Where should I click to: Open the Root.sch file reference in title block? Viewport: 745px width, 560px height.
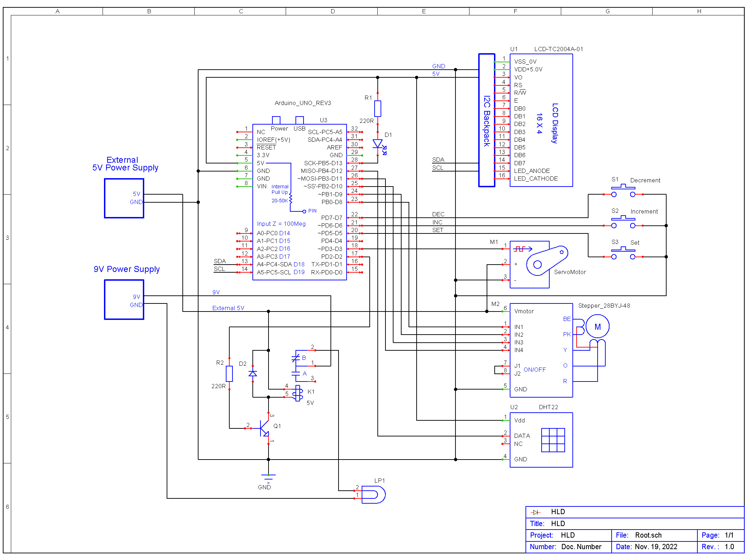[648, 535]
